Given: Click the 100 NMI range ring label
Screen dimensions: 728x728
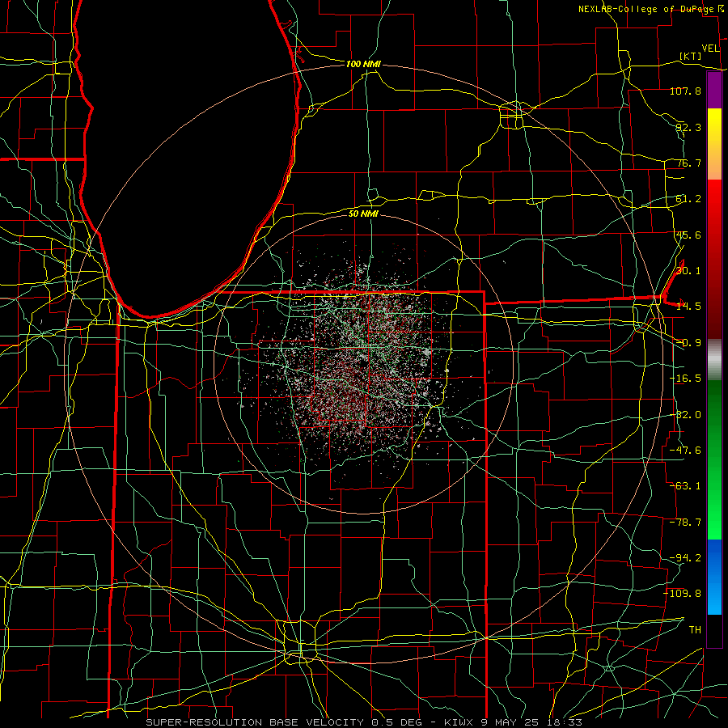Looking at the screenshot, I should click(x=363, y=64).
